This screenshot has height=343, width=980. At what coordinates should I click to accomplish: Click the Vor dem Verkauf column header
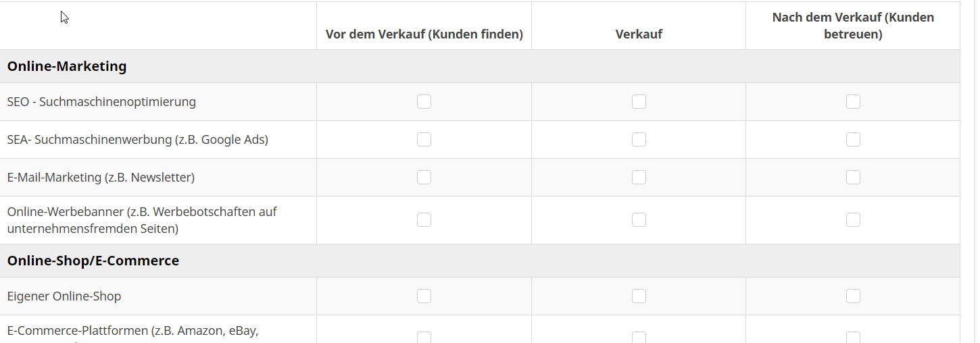(424, 34)
